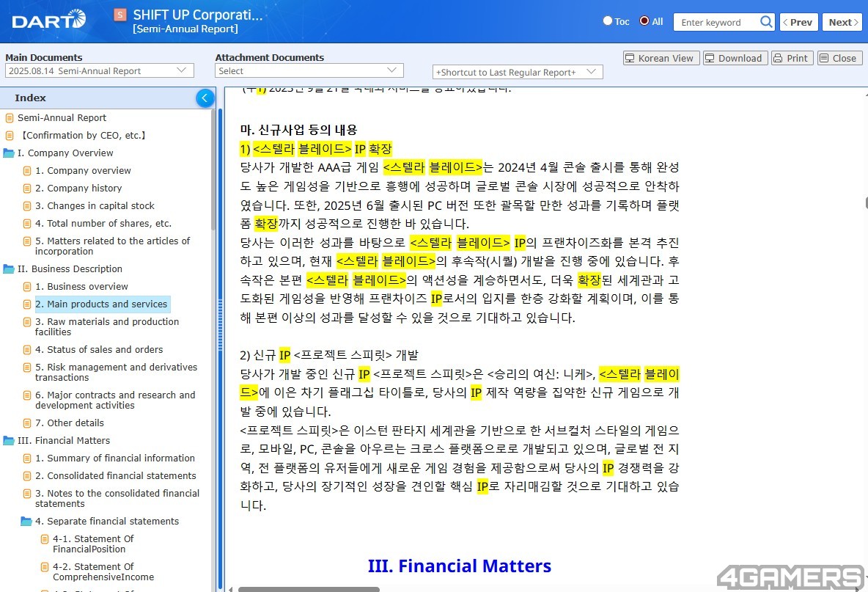Click the folder icon beside I. Company Overview
Image resolution: width=868 pixels, height=592 pixels.
click(x=9, y=153)
